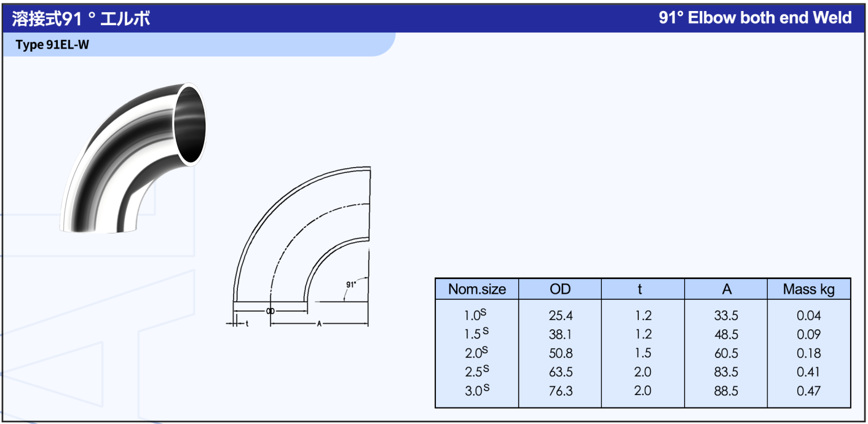Click the 't' column header in table

coord(642,289)
